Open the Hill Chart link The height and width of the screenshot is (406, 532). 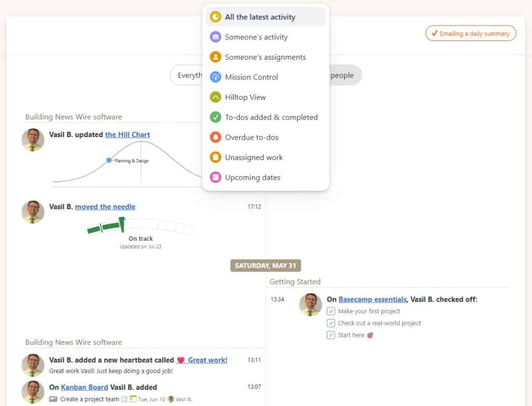(127, 135)
